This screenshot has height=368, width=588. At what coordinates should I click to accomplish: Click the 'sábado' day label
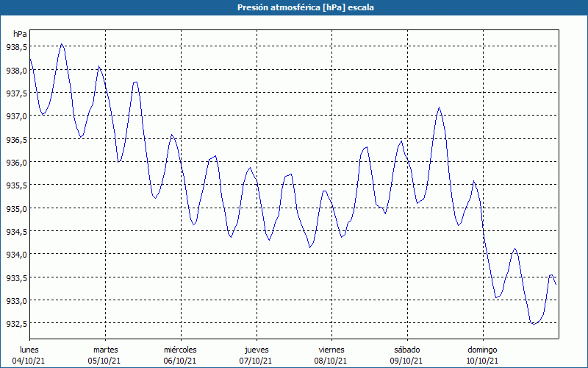coord(407,350)
